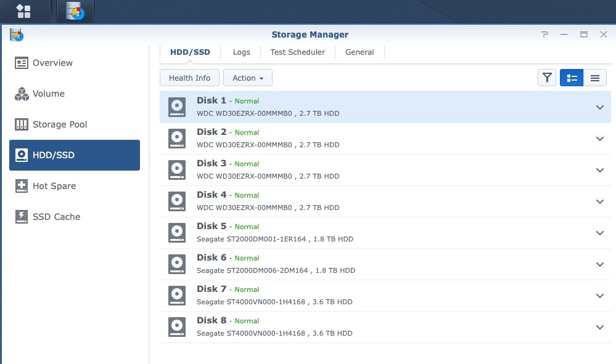Click the Disk 3 drive icon
This screenshot has width=616, height=364.
(177, 169)
